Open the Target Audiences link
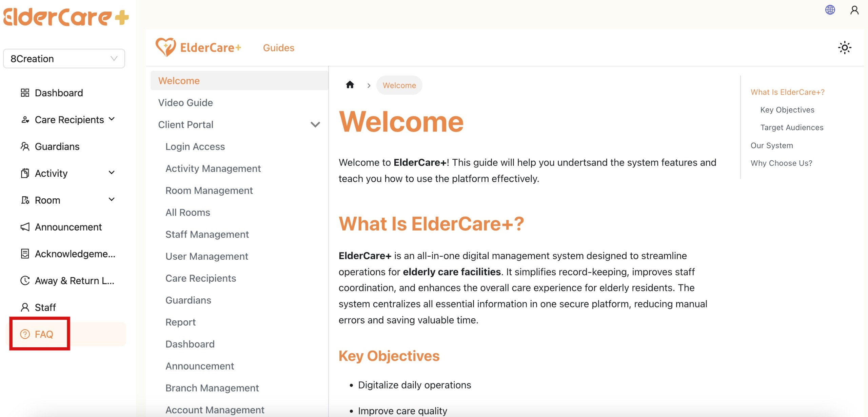Screen dimensions: 868x417 pos(792,127)
